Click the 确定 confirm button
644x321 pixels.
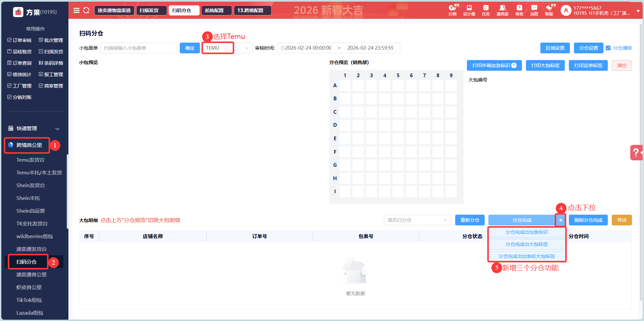pos(190,48)
